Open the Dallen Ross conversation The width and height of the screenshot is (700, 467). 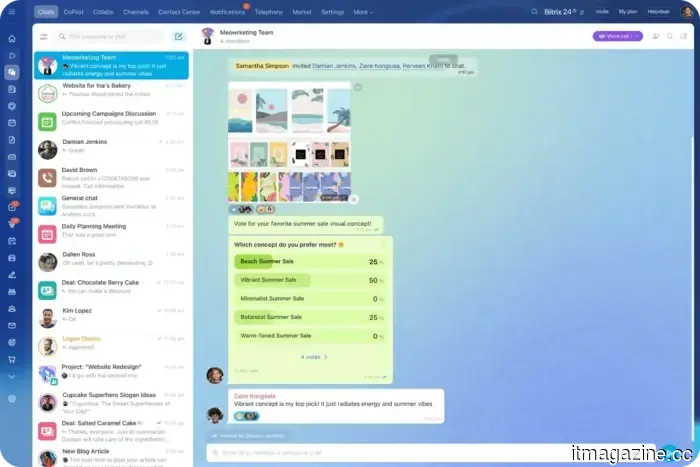coord(112,262)
